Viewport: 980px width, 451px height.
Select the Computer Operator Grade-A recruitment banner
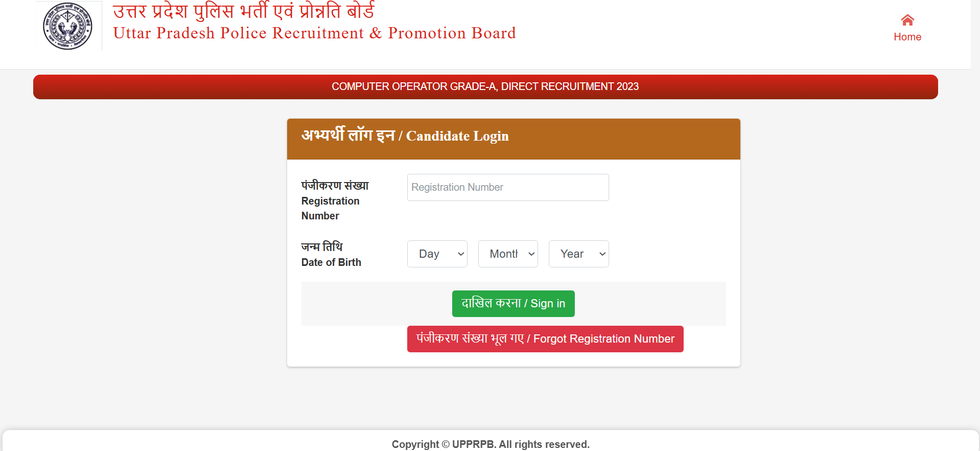485,86
